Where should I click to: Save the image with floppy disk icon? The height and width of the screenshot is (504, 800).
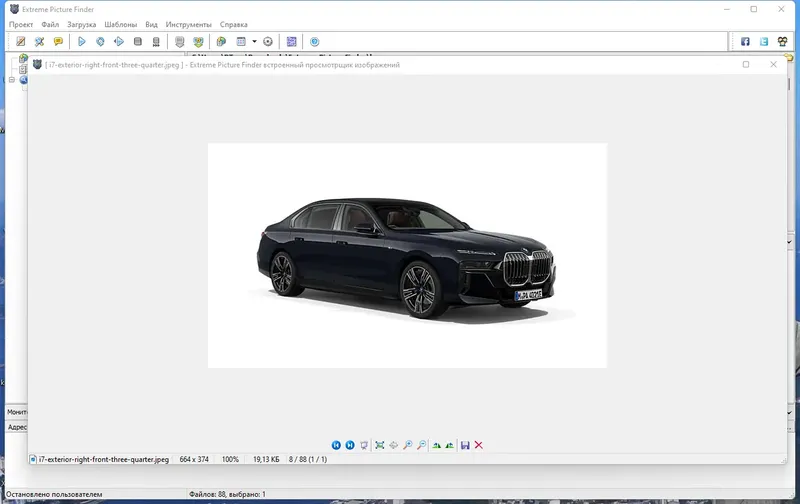[x=465, y=445]
